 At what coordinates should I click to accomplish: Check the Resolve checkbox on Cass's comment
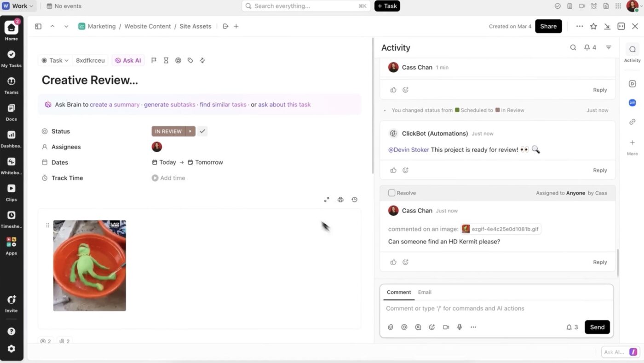point(392,193)
